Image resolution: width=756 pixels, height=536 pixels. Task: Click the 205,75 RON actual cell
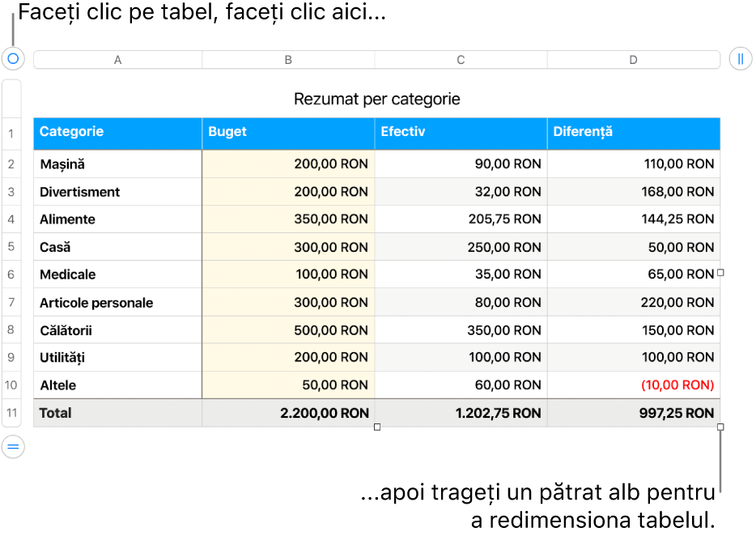(461, 219)
